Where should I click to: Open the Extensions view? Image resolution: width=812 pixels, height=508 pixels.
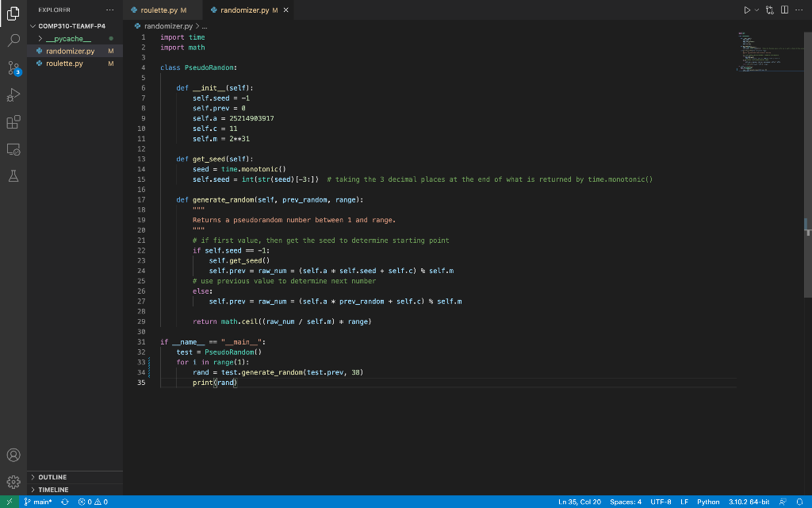point(13,121)
